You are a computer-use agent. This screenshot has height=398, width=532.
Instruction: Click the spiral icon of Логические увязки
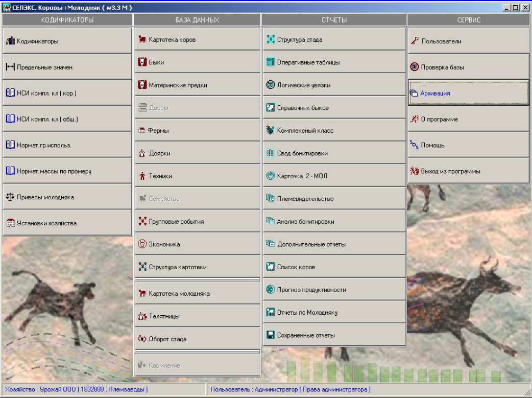coord(271,85)
